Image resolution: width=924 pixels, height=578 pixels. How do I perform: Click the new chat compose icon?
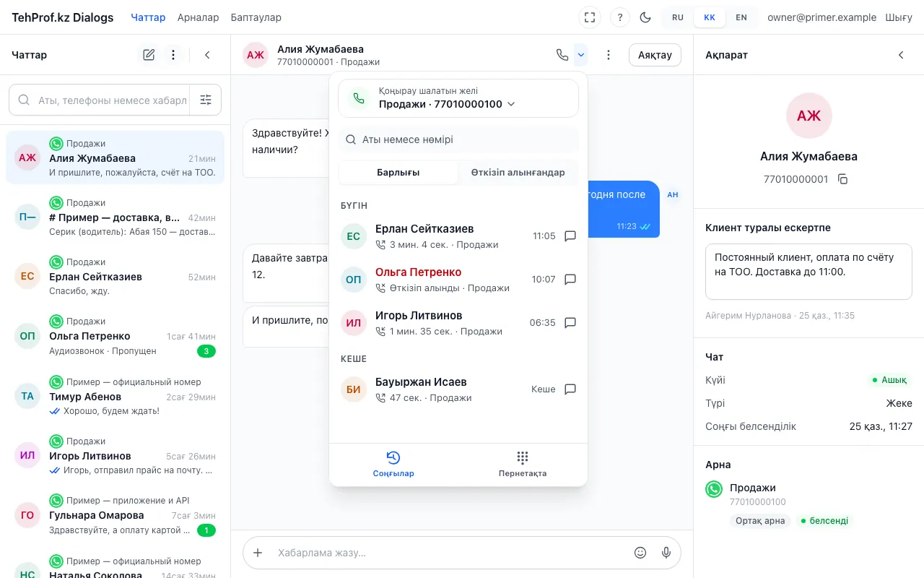coord(149,55)
